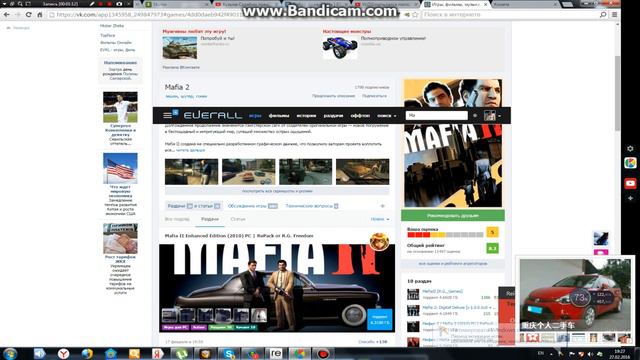Open the fourth Mafia 2 screenshot thumbnail
Screen dimensions: 640x360
point(362,172)
